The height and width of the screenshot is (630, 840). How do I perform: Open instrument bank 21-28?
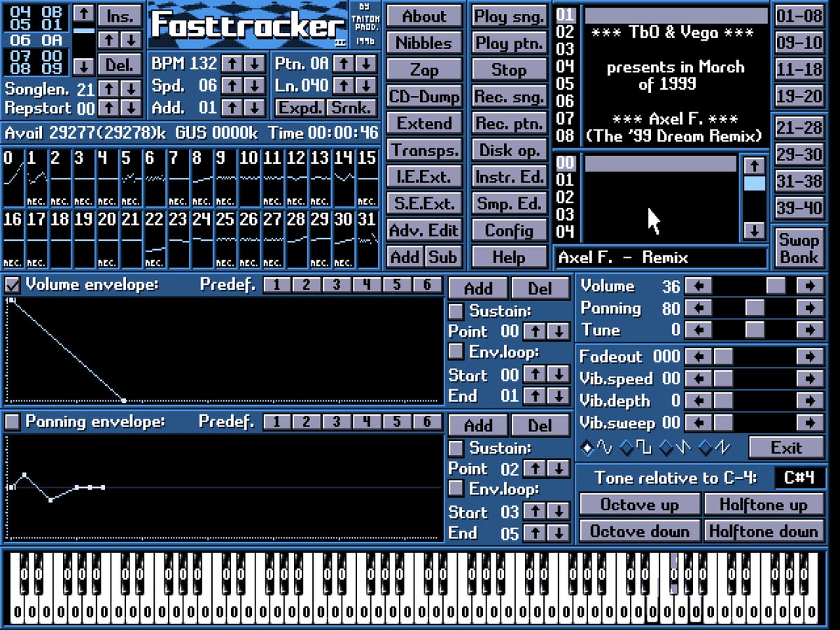[x=799, y=127]
